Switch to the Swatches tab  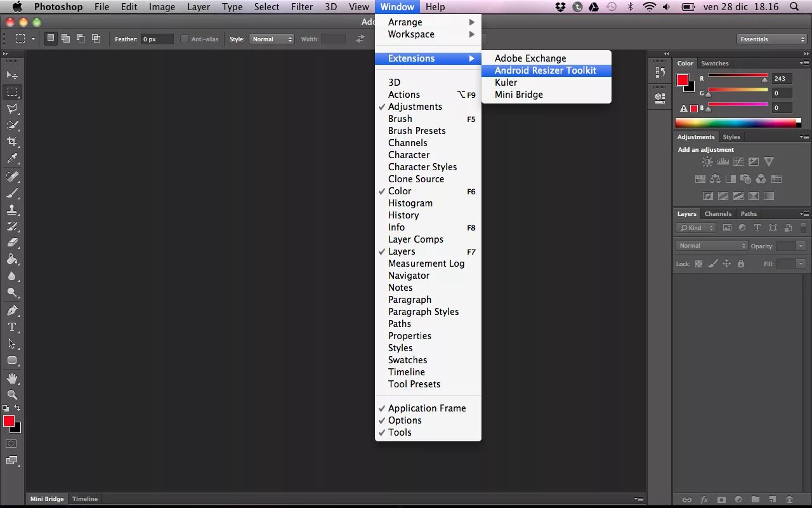[715, 63]
